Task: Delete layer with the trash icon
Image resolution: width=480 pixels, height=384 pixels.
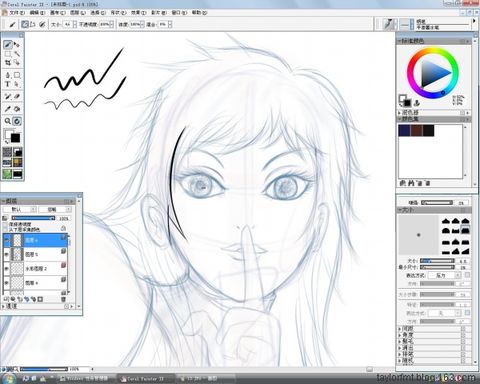Action: [63, 299]
